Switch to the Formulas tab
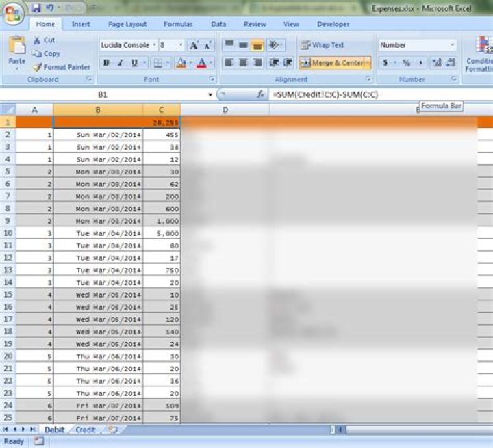This screenshot has height=448, width=493. click(178, 24)
